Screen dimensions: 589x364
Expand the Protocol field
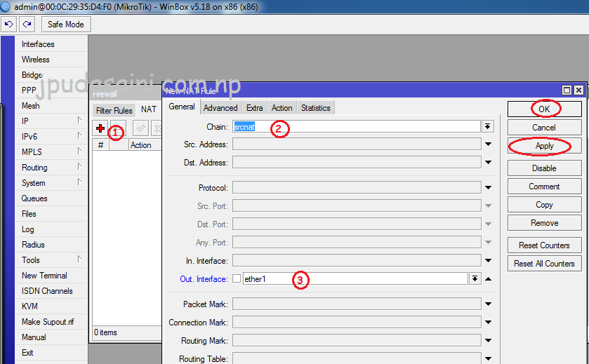(x=489, y=187)
